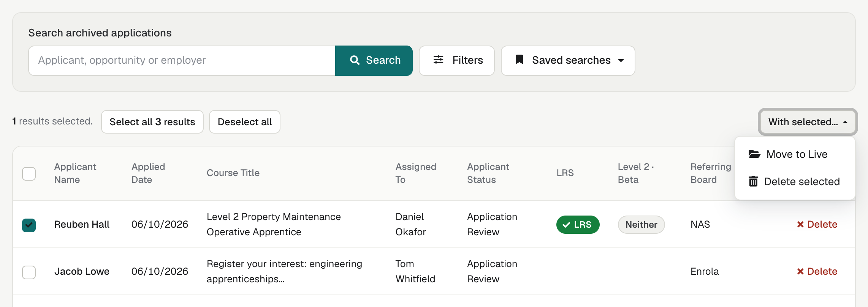The image size is (868, 307).
Task: Click Delete link for Reuben Hall
Action: 817,224
